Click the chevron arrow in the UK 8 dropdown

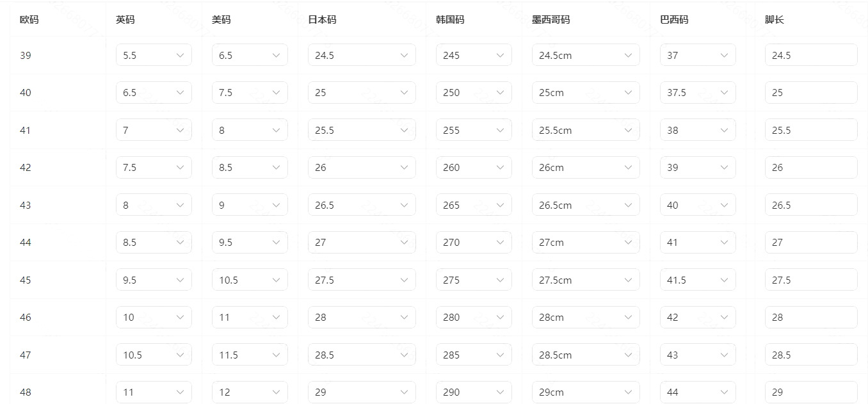pos(181,206)
